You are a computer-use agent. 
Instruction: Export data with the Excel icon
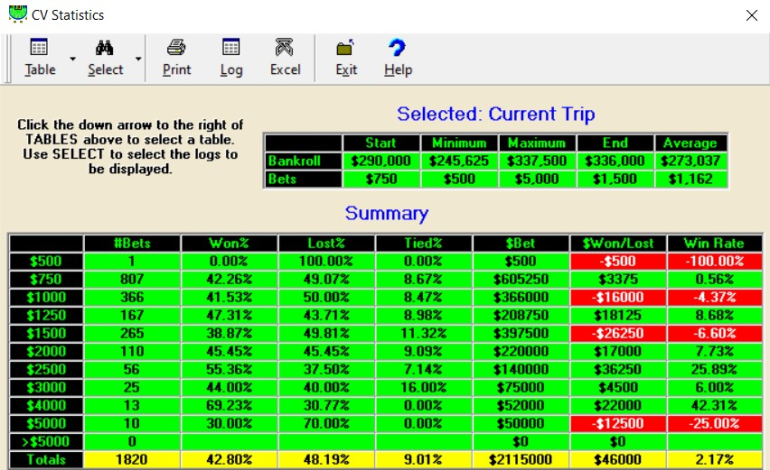pos(285,48)
